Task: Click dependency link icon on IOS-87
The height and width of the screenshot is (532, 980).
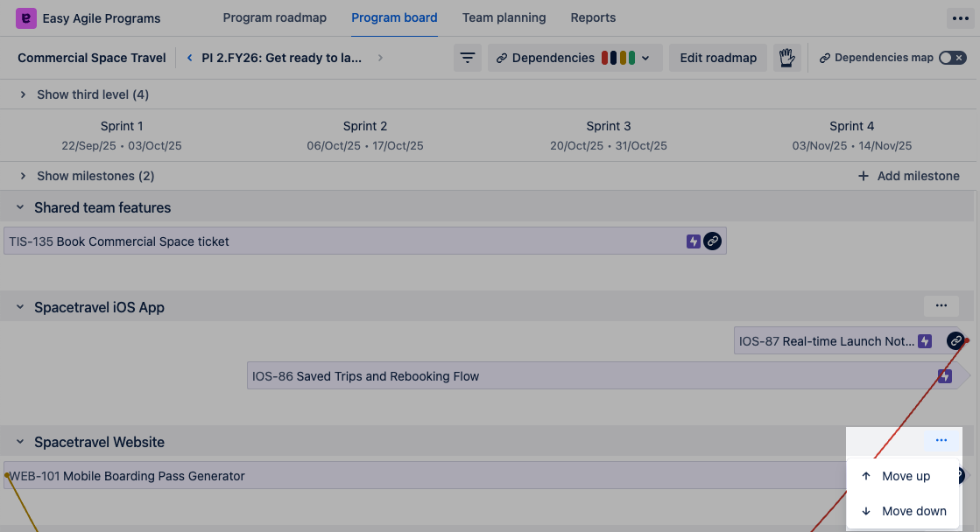Action: tap(955, 341)
